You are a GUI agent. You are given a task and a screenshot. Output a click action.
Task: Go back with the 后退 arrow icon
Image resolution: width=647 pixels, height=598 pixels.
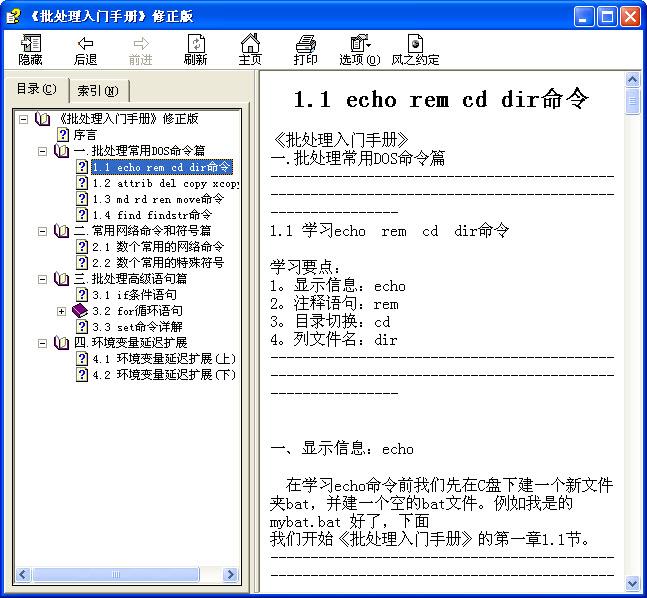85,43
